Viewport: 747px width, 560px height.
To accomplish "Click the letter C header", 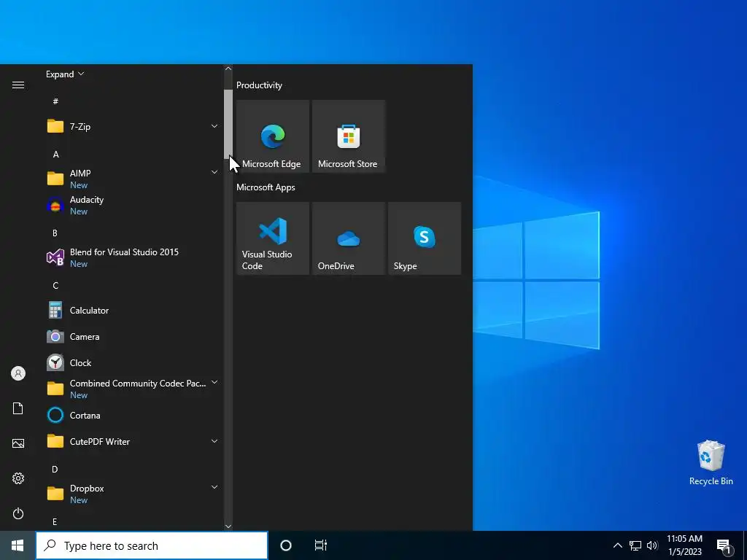I will click(55, 286).
